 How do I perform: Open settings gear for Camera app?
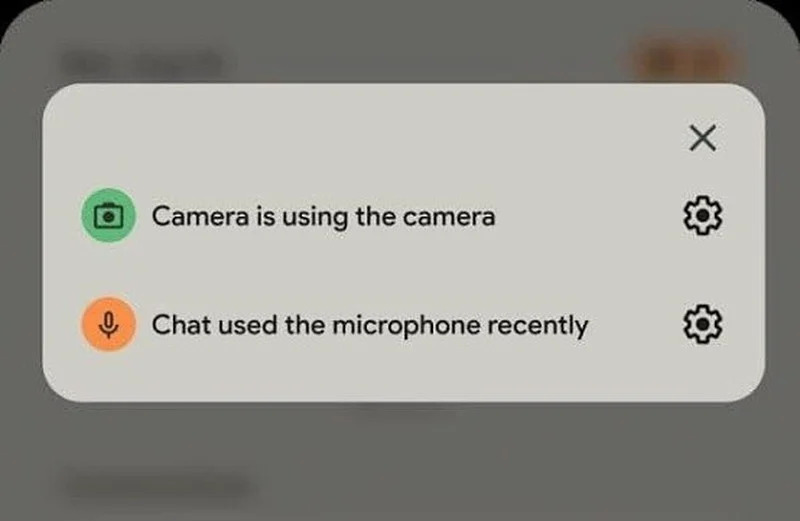click(x=703, y=215)
